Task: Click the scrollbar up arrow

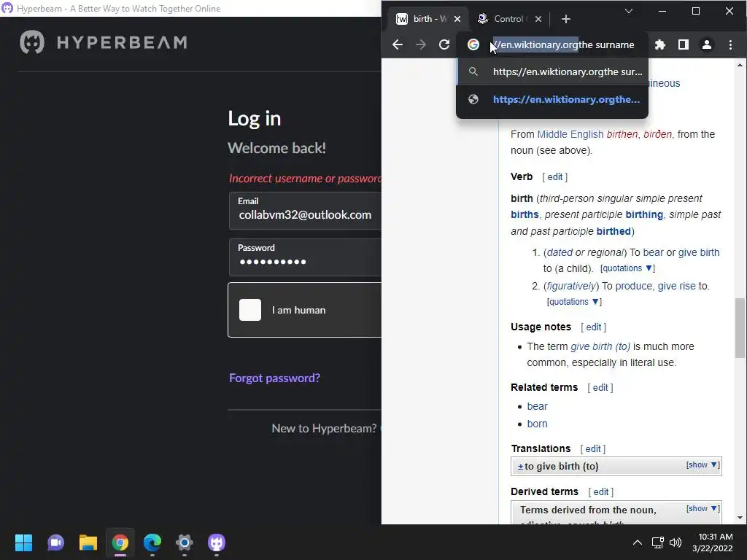Action: pyautogui.click(x=740, y=65)
